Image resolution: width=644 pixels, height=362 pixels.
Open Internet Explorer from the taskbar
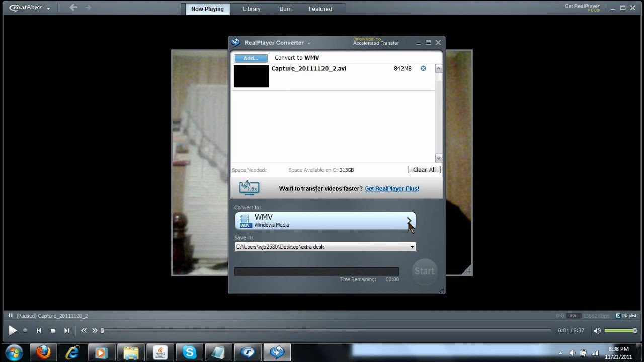click(72, 352)
